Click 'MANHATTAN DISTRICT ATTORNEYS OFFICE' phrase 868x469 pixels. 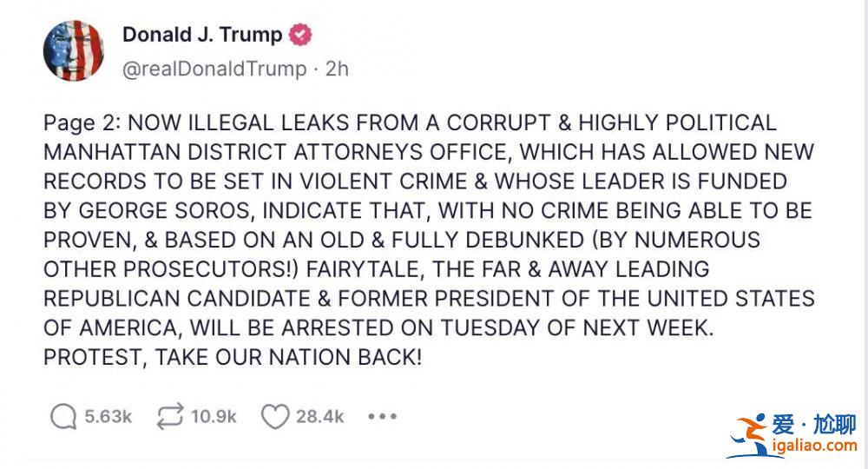275,152
